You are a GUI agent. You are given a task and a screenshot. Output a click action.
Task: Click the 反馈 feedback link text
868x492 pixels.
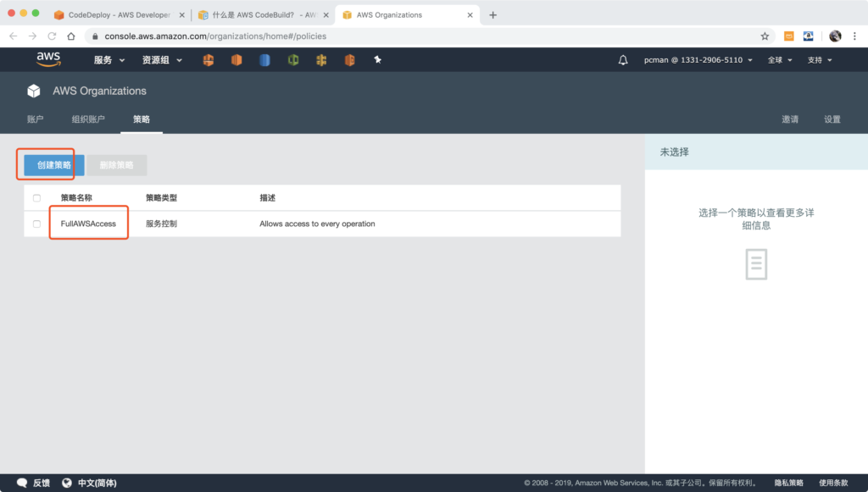click(x=42, y=483)
